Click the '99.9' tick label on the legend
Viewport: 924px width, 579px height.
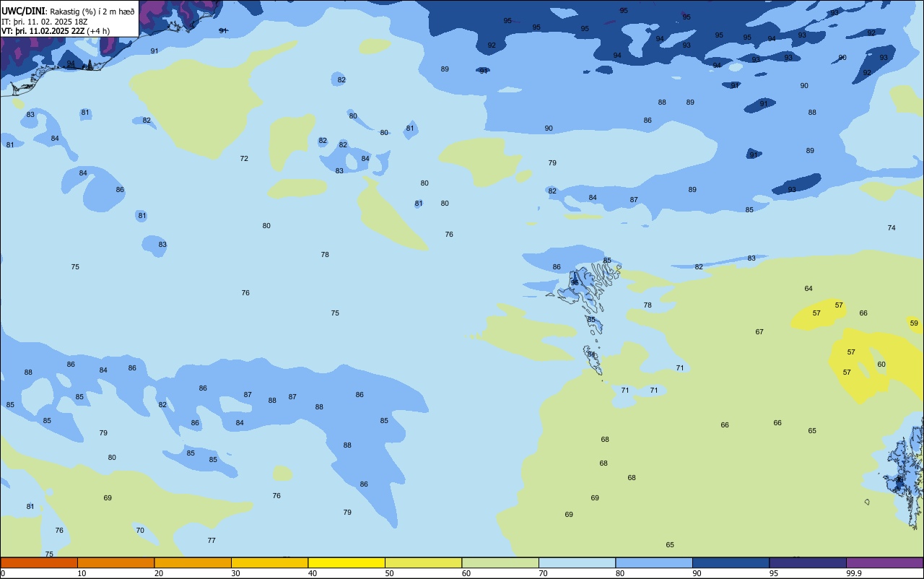tap(854, 573)
